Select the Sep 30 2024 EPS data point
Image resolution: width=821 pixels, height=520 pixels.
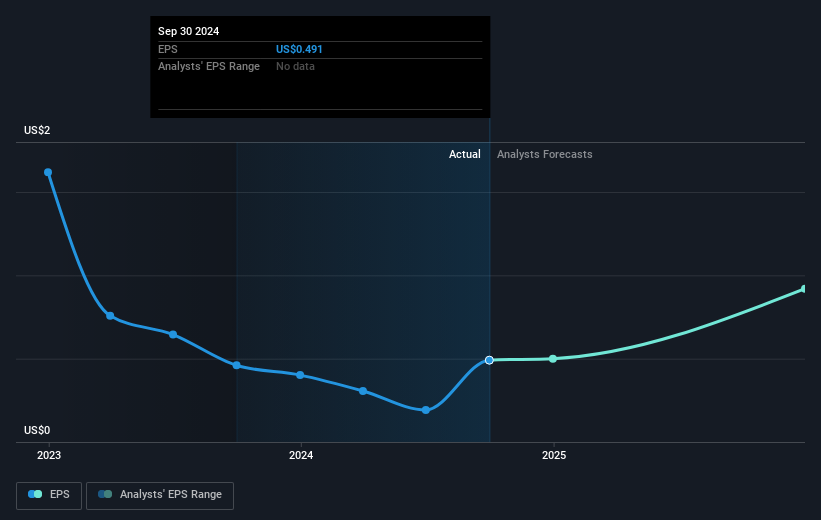click(x=489, y=360)
